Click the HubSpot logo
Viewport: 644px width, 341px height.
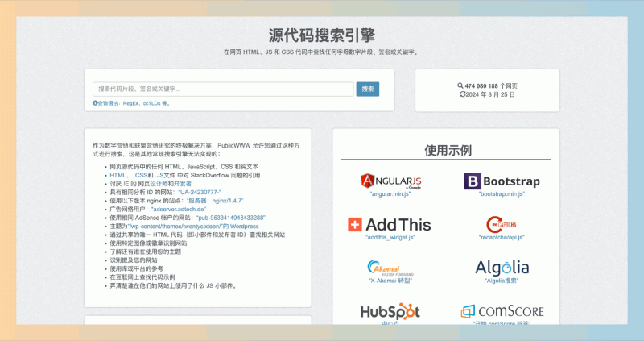coord(390,312)
